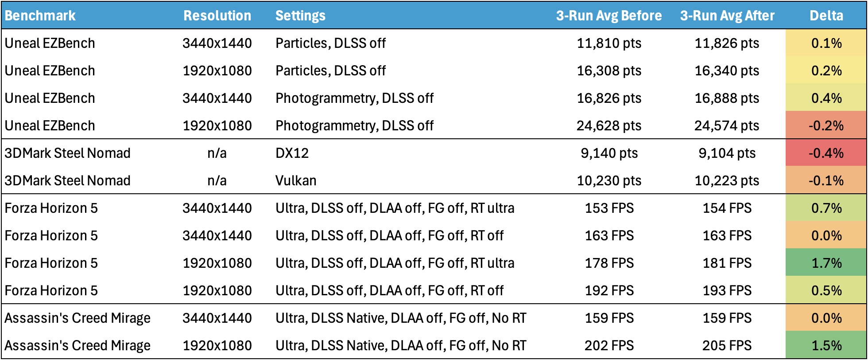Click the 9,140 pts cell
The width and height of the screenshot is (868, 360).
coord(609,153)
